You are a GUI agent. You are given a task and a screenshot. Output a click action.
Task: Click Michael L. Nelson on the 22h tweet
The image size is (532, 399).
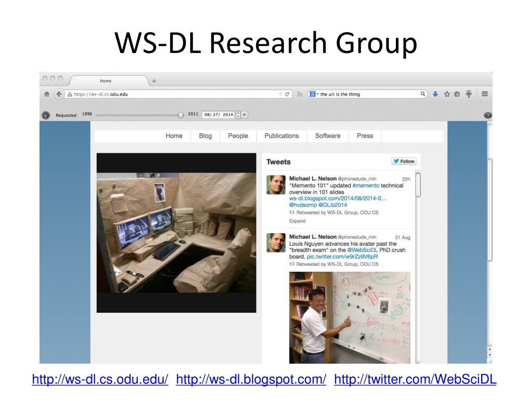coord(313,179)
